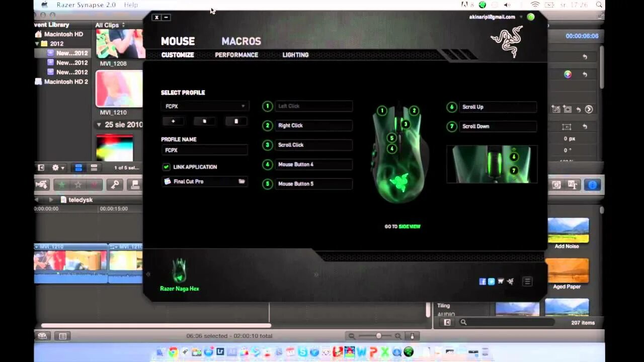Viewport: 644px width, 362px height.
Task: Open the Mouse Button 4 assignment box
Action: [x=313, y=164]
